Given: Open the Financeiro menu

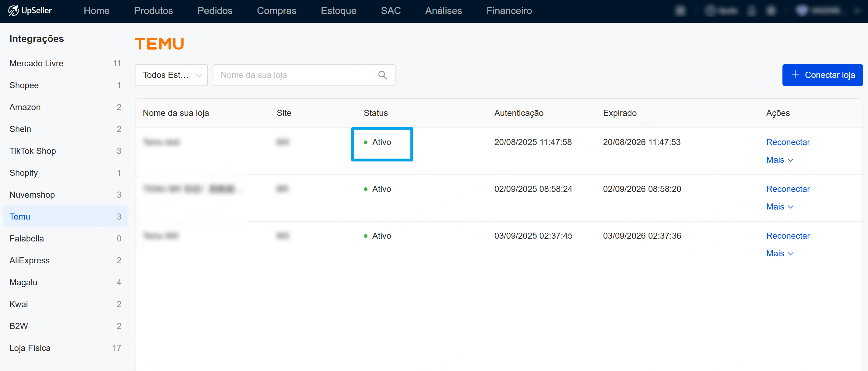Looking at the screenshot, I should click(x=509, y=11).
